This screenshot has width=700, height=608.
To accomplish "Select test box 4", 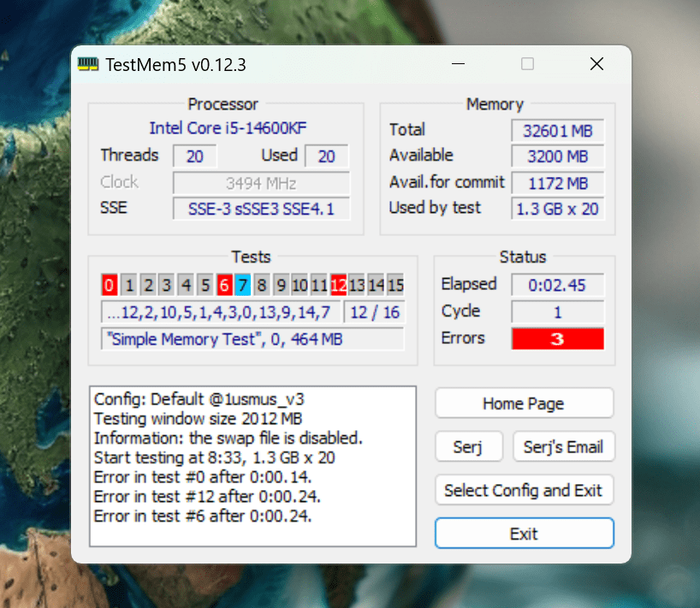I will pyautogui.click(x=186, y=285).
